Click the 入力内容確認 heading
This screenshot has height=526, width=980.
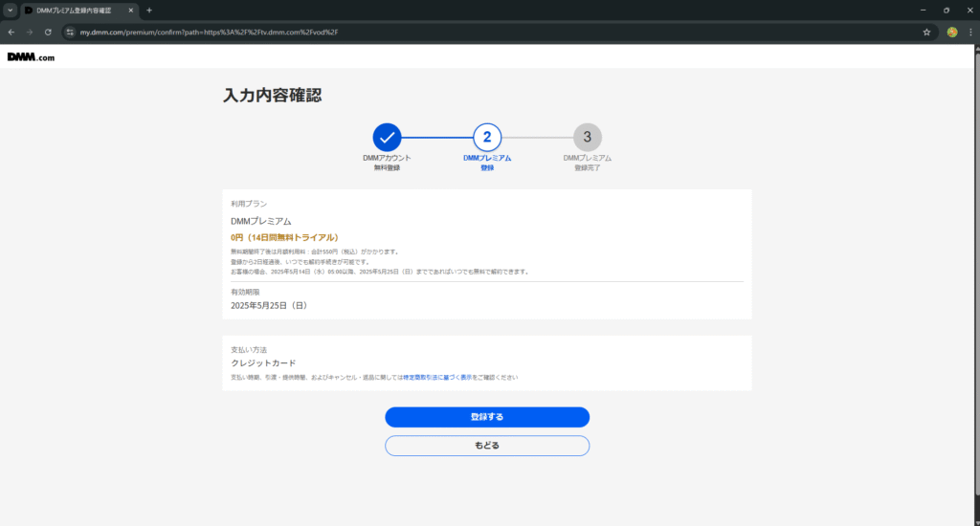click(x=273, y=95)
